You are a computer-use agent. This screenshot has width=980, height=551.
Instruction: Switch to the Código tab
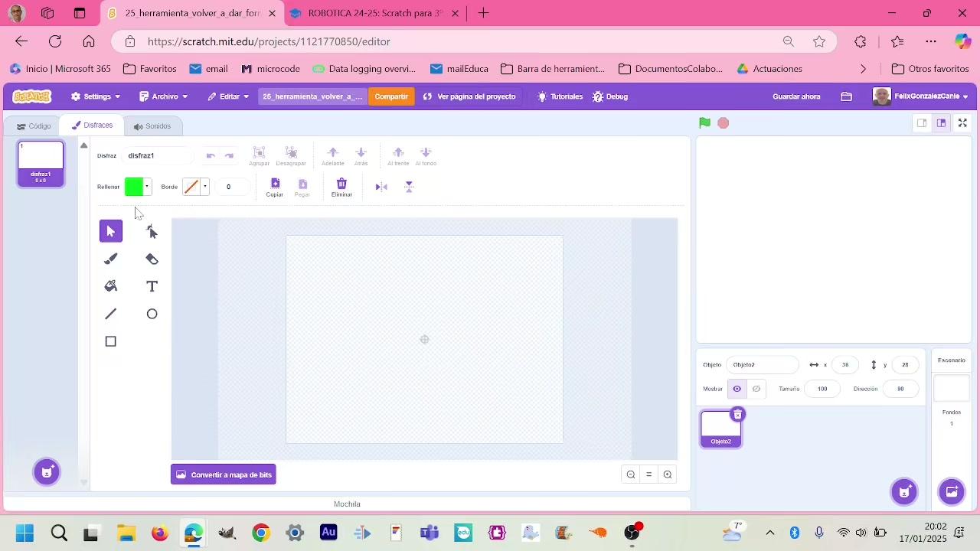point(34,126)
